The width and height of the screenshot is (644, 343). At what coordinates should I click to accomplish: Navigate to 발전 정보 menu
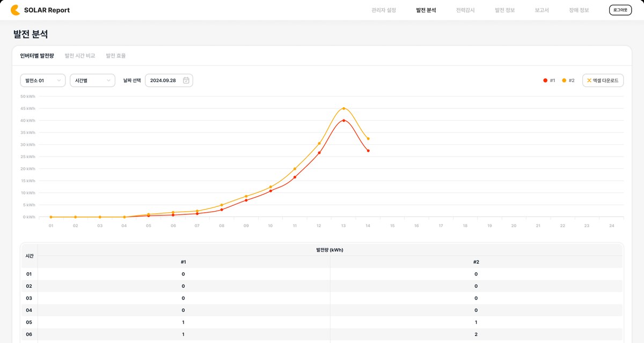pos(505,10)
